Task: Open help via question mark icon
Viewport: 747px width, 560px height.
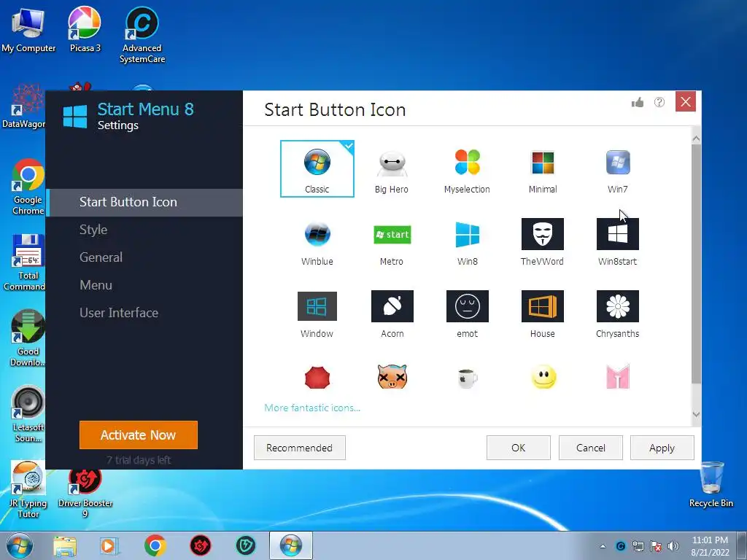Action: (x=659, y=102)
